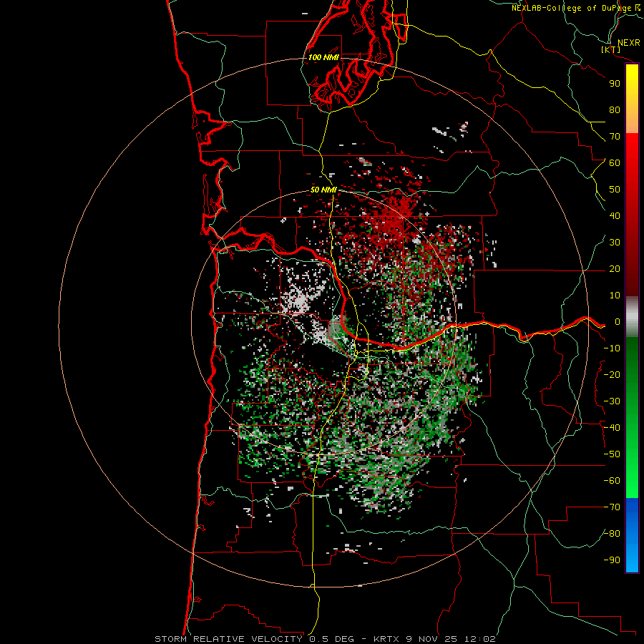
Task: Click the "-60" scale value
Action: (612, 481)
